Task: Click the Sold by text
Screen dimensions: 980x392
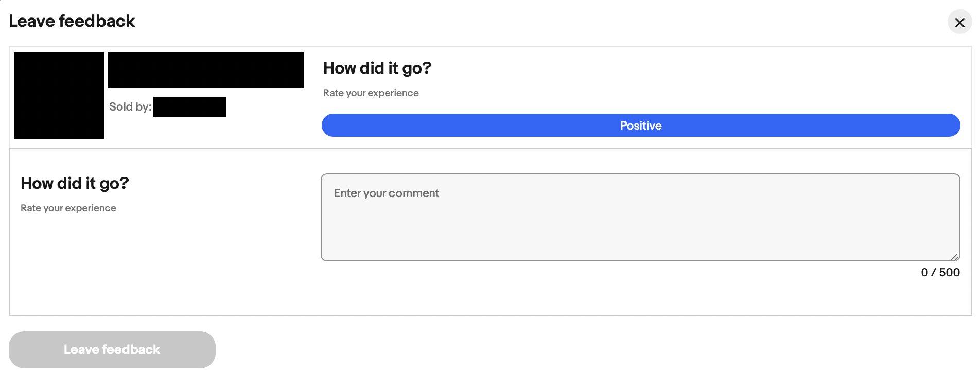Action: point(130,107)
